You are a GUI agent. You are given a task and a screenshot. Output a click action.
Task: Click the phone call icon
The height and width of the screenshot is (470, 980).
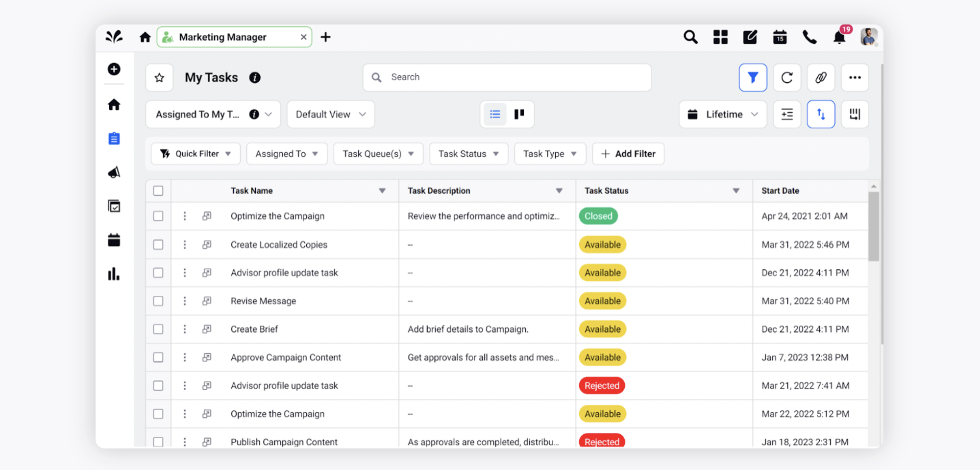pos(809,37)
